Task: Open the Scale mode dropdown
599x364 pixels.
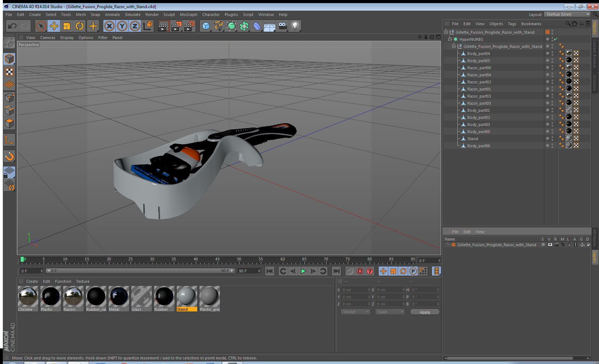Action: pos(390,312)
